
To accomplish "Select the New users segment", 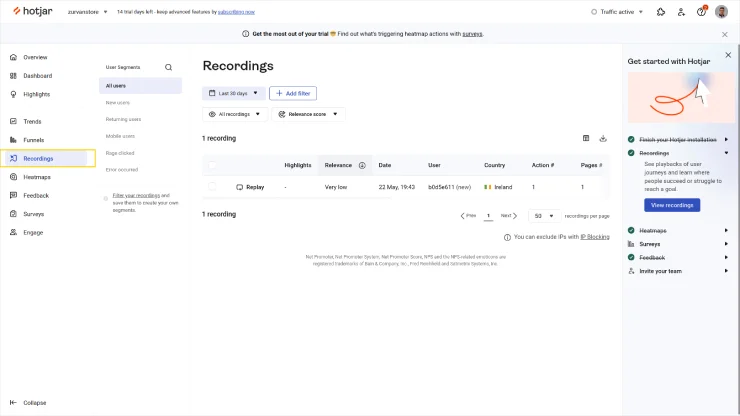I will click(118, 102).
